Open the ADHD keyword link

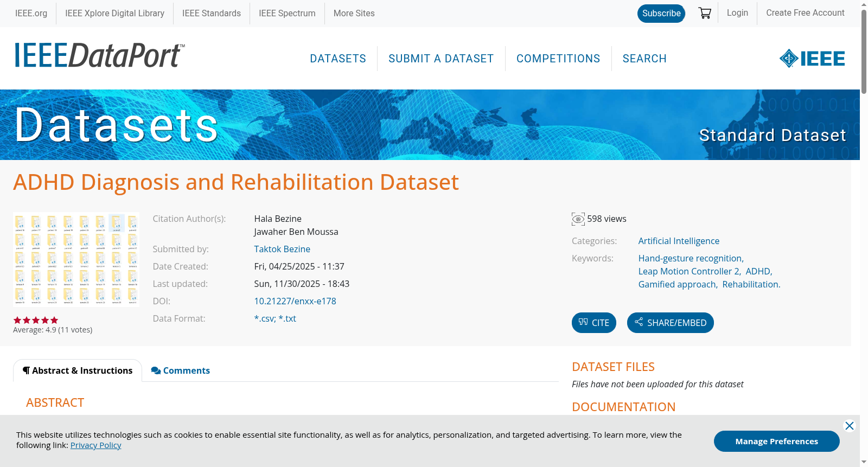tap(757, 271)
